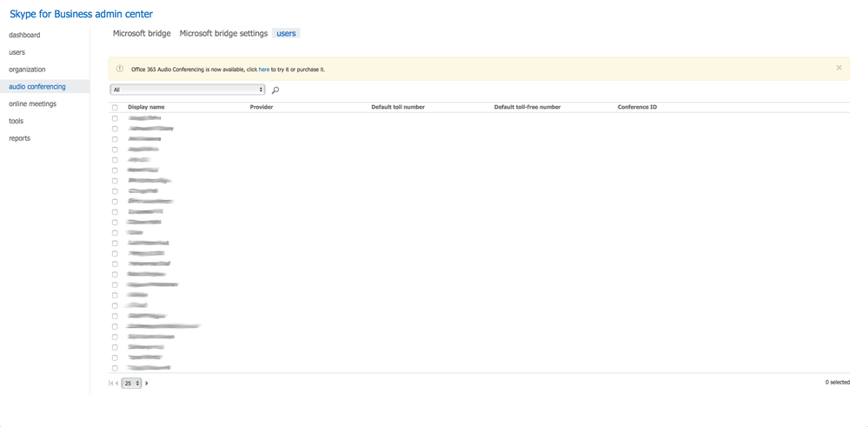The image size is (868, 427).
Task: Select the users tab in audio conferencing
Action: (x=286, y=33)
